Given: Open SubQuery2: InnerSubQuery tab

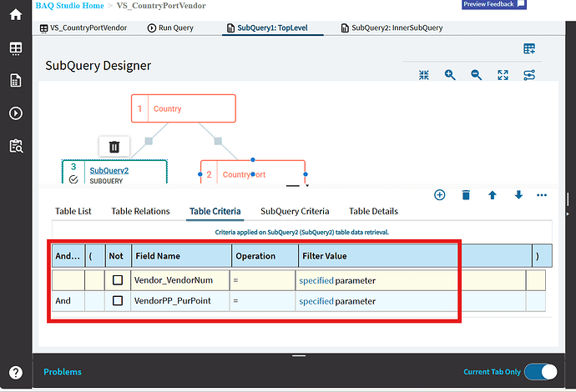Looking at the screenshot, I should coord(392,28).
